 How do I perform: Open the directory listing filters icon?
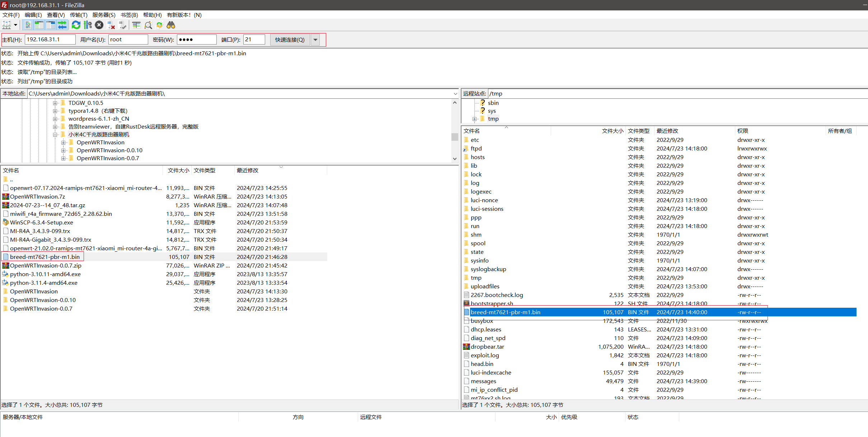click(x=136, y=25)
